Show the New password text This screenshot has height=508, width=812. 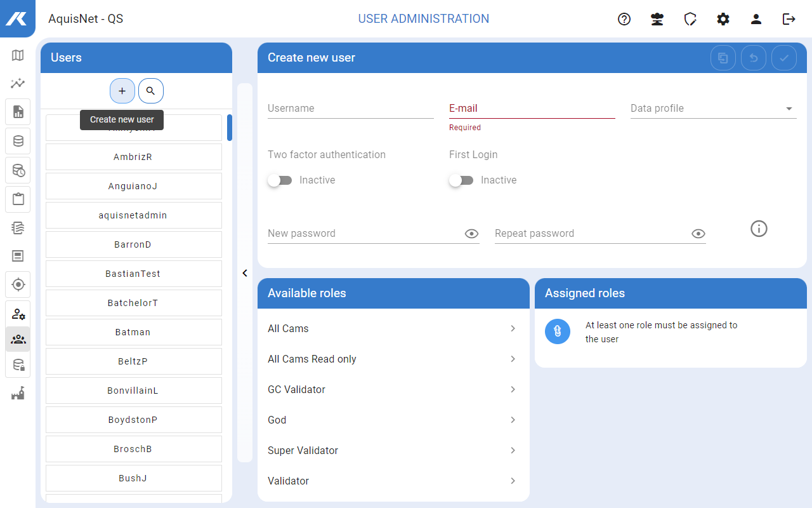click(x=471, y=234)
